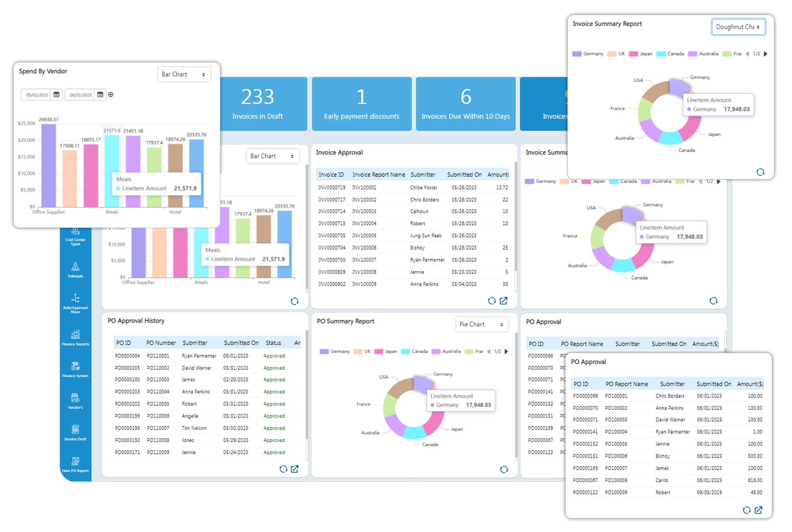792x532 pixels.
Task: Click the Invoices Due Within 10 Days card
Action: 465,104
